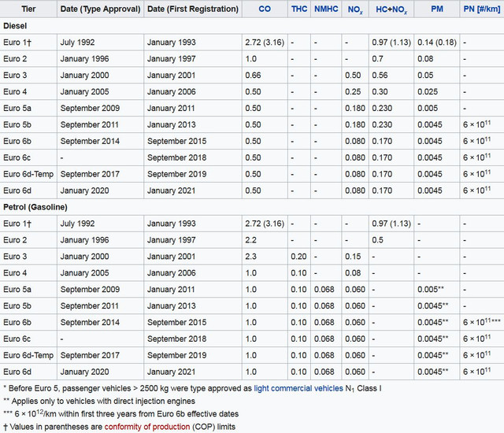Click Diesel Euro 5b PN value 6 × 10¹¹
Viewport: 504px width, 433px height.
(476, 124)
